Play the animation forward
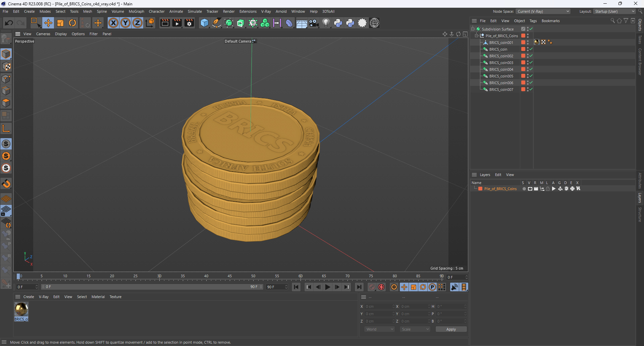 coord(328,287)
